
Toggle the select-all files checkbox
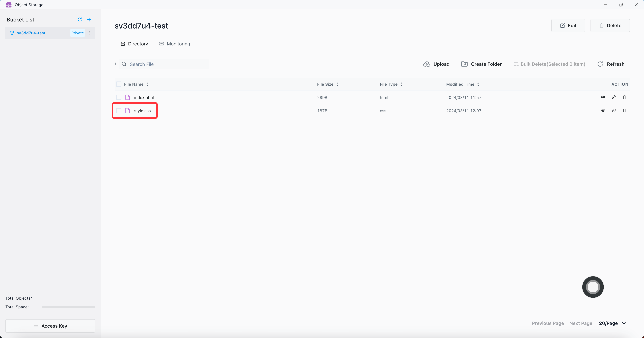pos(119,84)
